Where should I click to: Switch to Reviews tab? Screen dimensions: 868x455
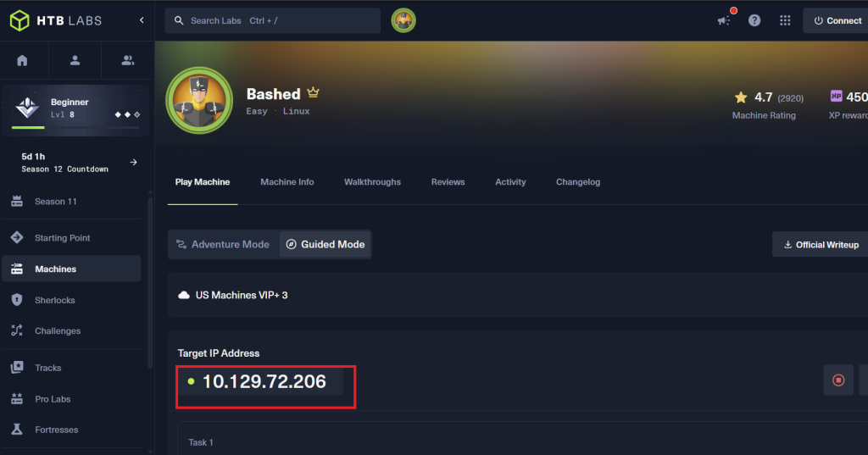tap(448, 182)
